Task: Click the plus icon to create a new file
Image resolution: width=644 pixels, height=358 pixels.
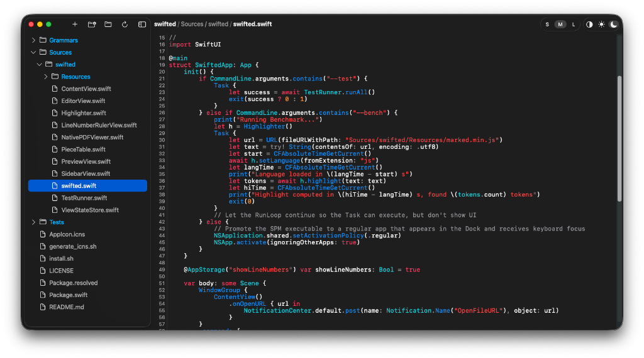Action: click(x=75, y=24)
